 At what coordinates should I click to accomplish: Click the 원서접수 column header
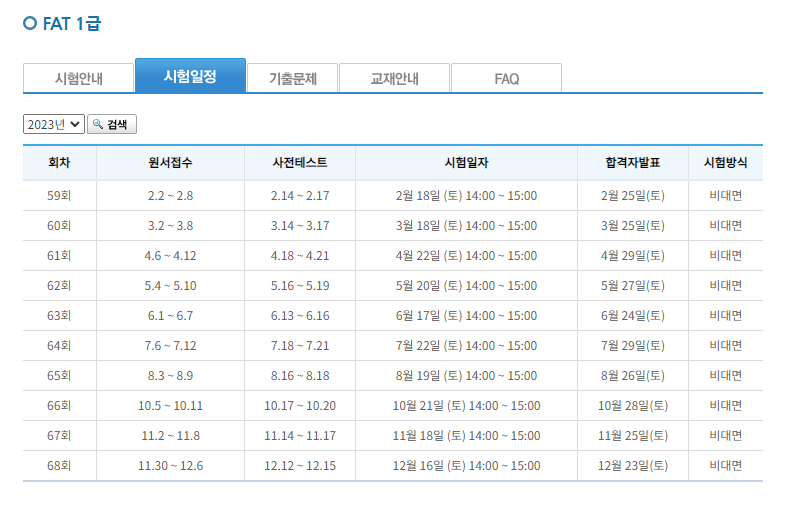point(170,162)
